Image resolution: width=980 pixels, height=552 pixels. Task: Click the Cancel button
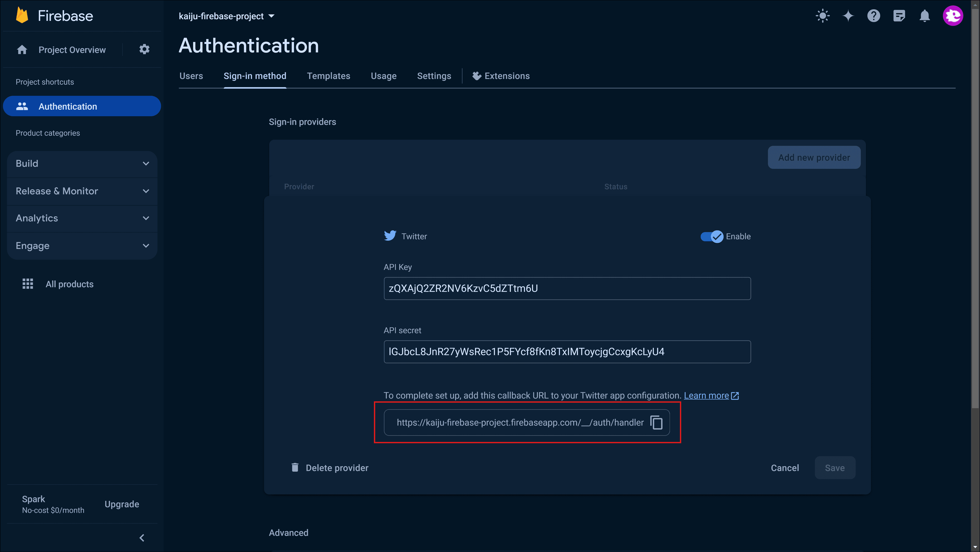[785, 467]
